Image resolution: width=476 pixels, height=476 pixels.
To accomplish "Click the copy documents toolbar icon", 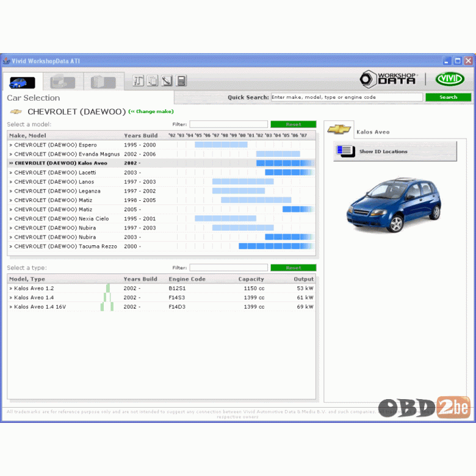I will (153, 81).
